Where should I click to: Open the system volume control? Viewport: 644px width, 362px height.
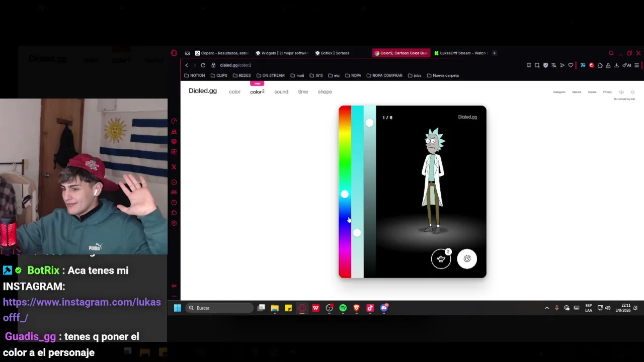pos(608,308)
